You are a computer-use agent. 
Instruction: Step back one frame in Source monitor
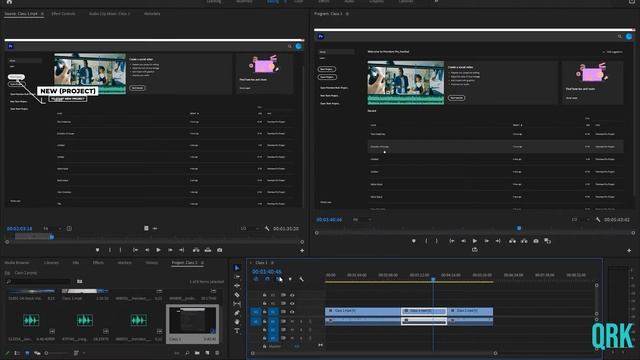click(147, 250)
